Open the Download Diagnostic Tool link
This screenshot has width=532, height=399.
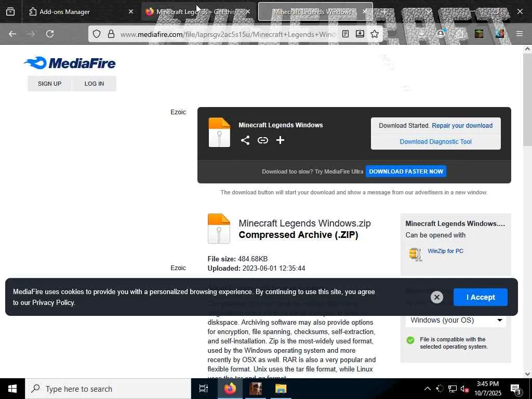pos(436,142)
